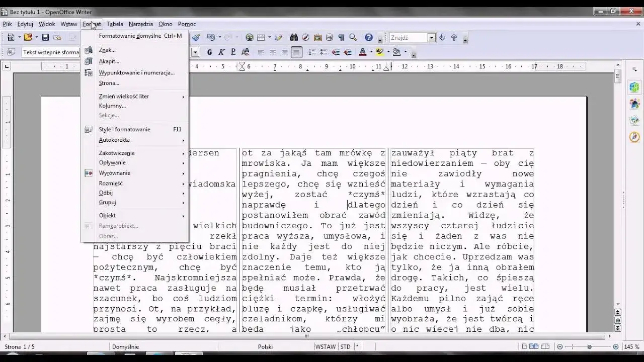Click the increase indent icon

coord(347,52)
